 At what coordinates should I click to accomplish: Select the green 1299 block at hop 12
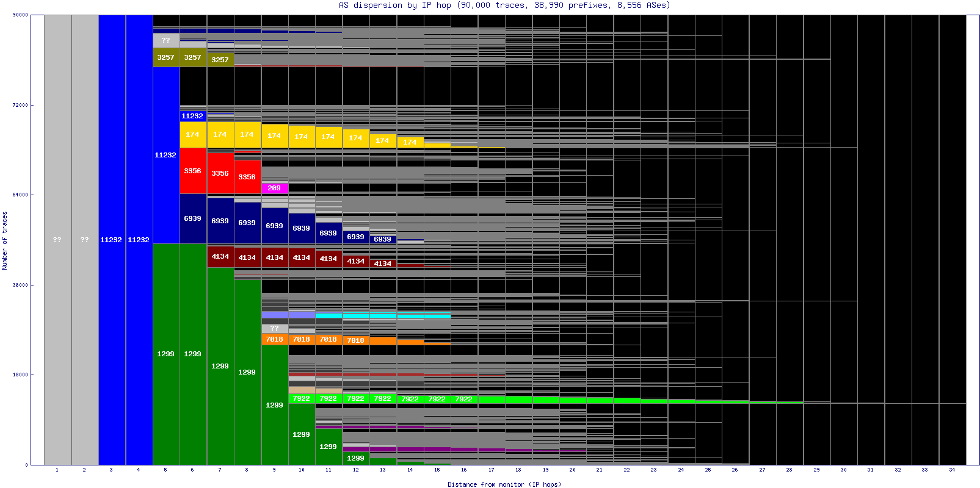356,458
